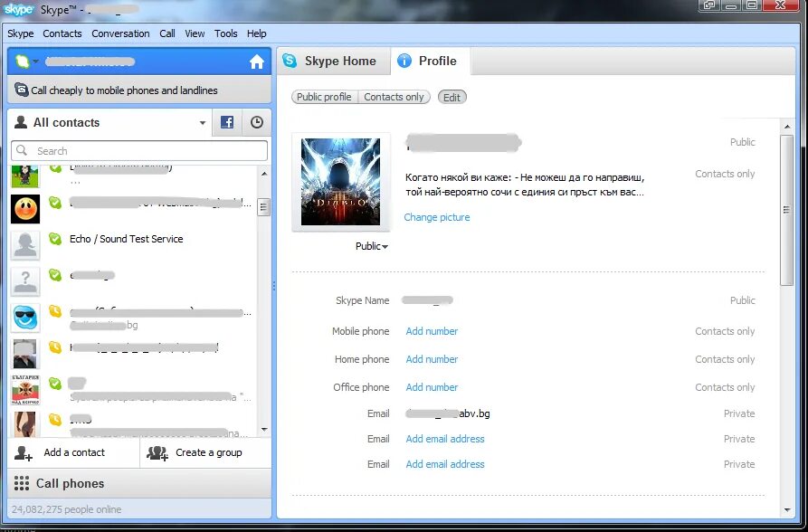The height and width of the screenshot is (532, 808).
Task: Click the Call cheaply to mobile phones banner
Action: click(139, 90)
